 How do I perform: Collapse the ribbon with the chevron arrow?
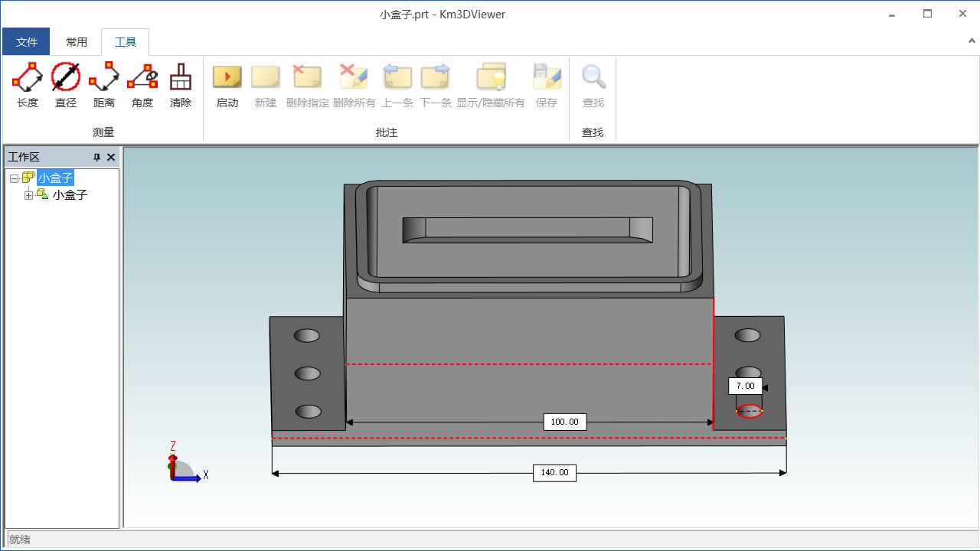972,40
